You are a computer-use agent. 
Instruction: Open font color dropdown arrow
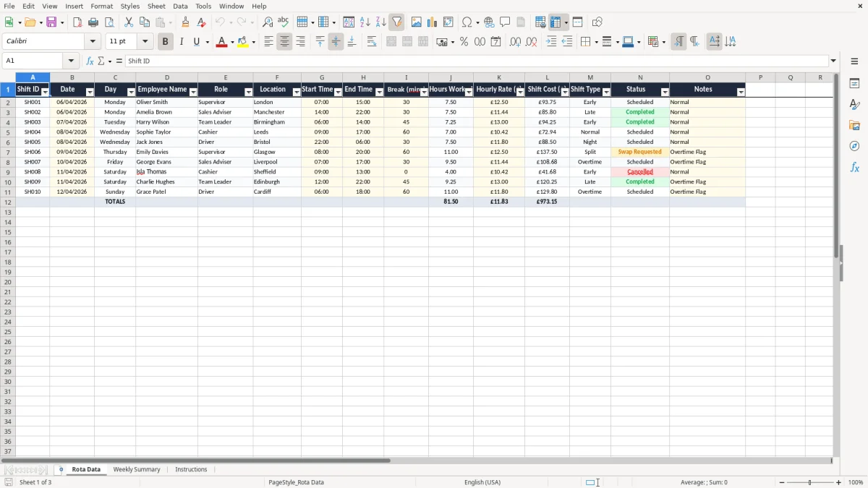231,42
